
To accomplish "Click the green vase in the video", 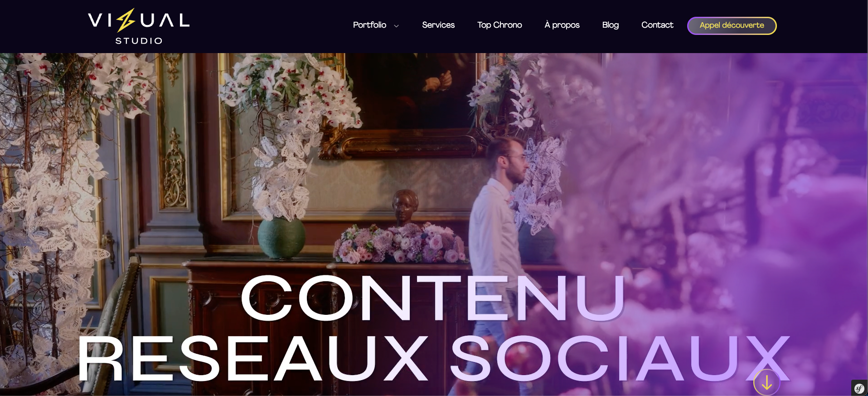I will coord(281,237).
